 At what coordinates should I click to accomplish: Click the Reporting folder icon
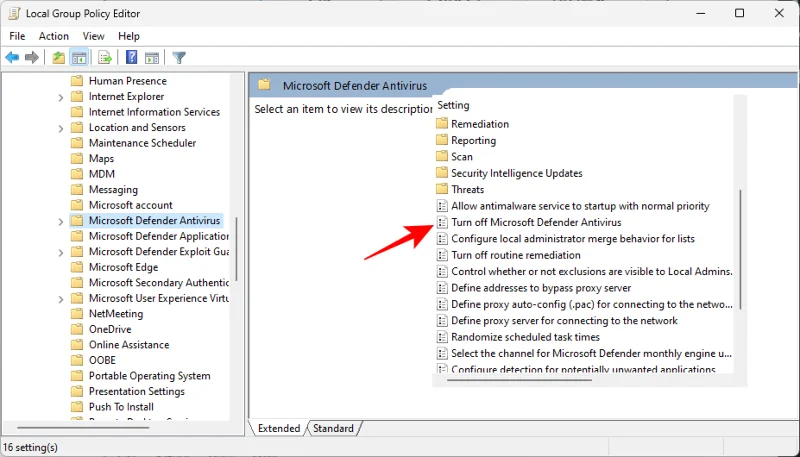click(x=442, y=140)
